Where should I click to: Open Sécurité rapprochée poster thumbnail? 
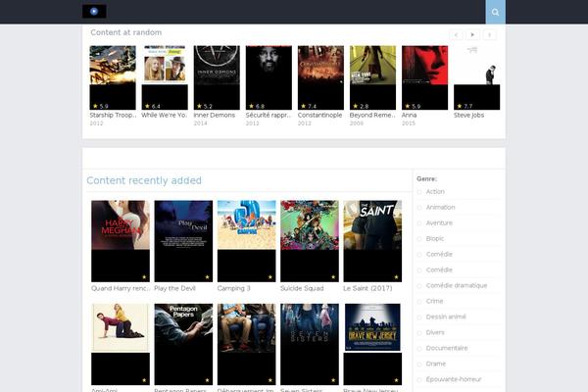tap(269, 77)
